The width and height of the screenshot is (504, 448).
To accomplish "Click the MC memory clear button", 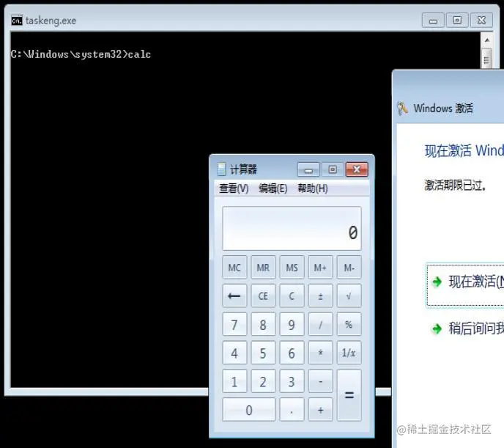I will tap(234, 267).
